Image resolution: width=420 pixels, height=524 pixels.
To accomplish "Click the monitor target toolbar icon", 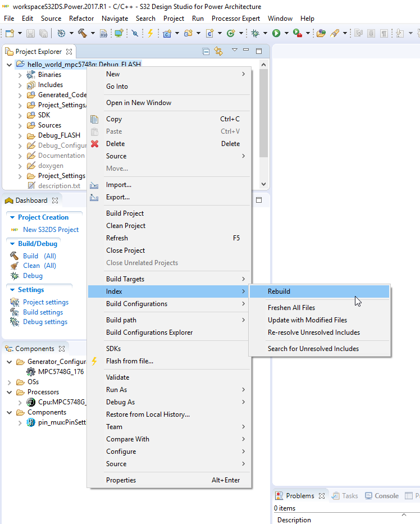I will click(118, 33).
